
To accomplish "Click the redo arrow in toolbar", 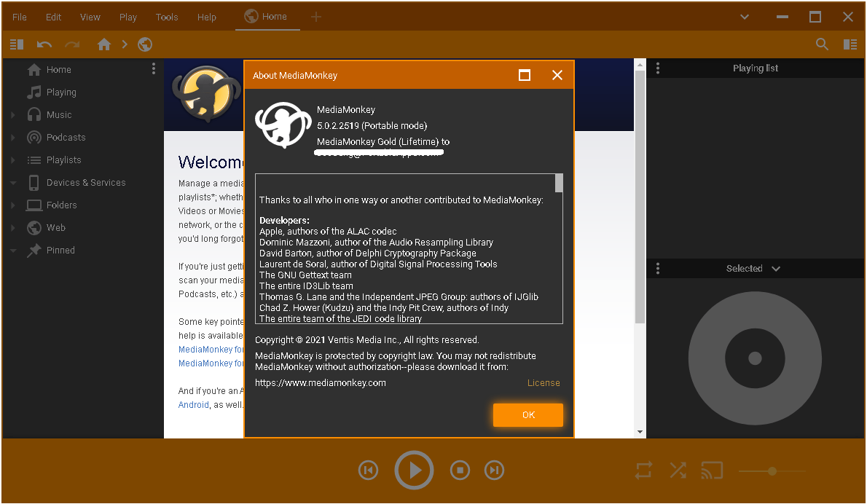I will point(72,44).
